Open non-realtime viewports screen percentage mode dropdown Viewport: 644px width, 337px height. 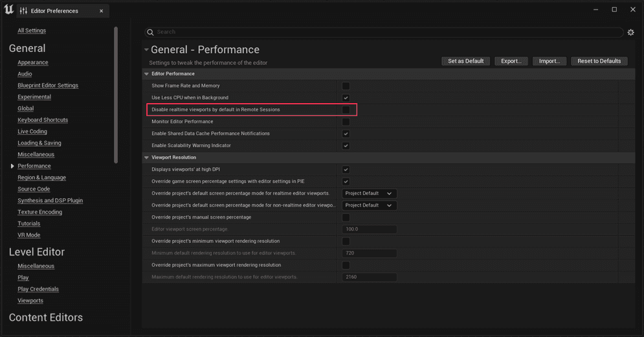369,205
